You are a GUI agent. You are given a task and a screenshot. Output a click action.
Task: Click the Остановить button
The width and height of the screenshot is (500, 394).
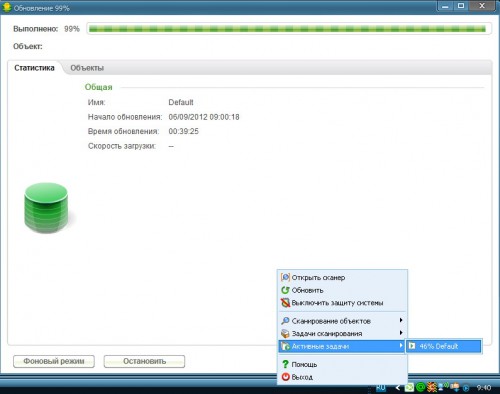[144, 361]
